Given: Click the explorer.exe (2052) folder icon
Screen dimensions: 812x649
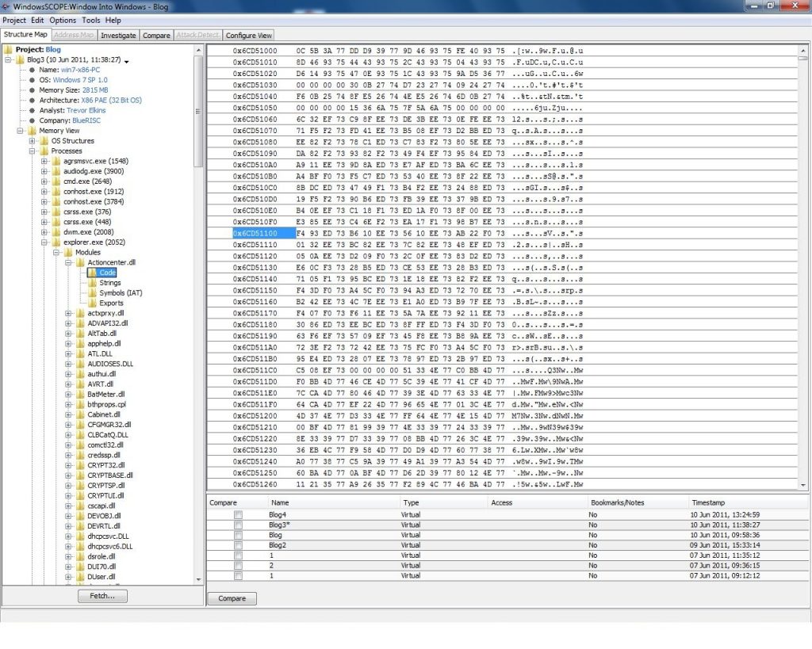Looking at the screenshot, I should pyautogui.click(x=56, y=242).
